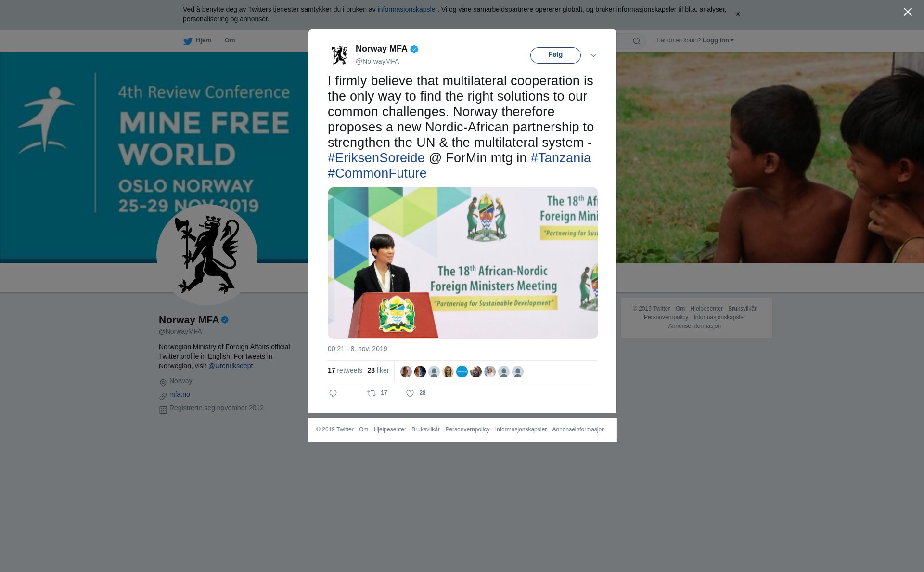Expand the tweet options chevron

click(x=593, y=55)
